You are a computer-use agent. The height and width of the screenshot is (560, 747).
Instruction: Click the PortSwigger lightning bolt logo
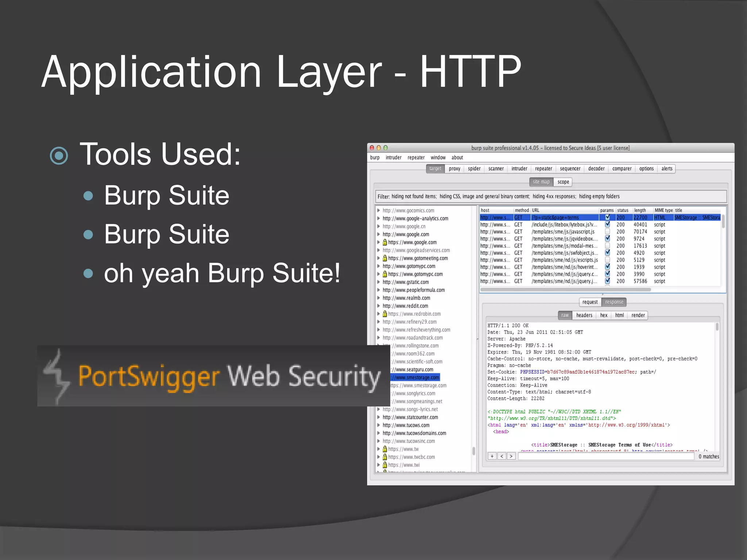pos(56,376)
